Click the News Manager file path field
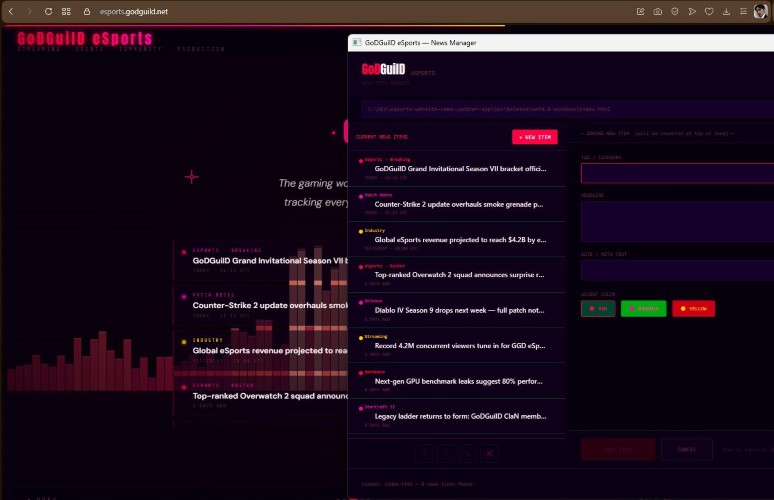This screenshot has height=500, width=774. point(568,109)
